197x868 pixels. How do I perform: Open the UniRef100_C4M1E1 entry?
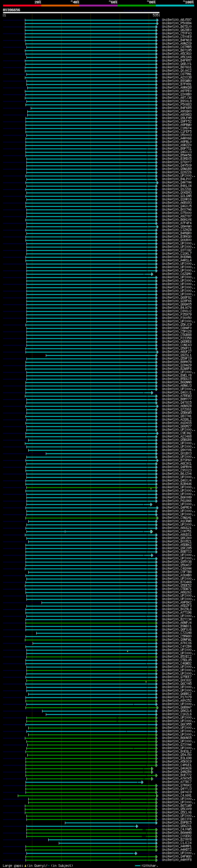point(176,765)
